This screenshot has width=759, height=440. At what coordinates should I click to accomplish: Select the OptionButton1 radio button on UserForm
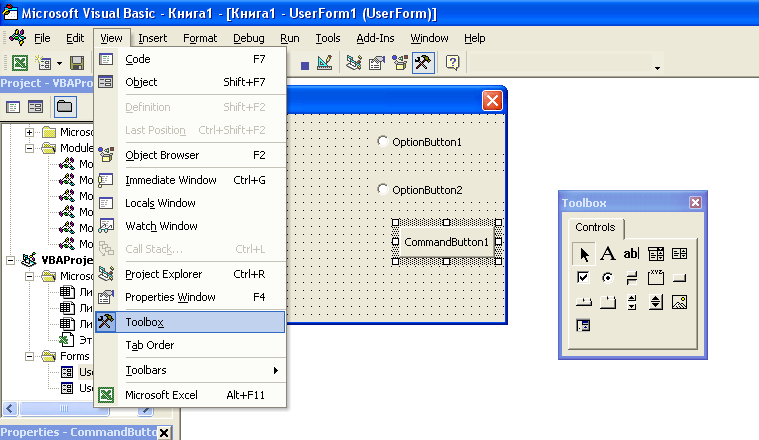[x=382, y=141]
